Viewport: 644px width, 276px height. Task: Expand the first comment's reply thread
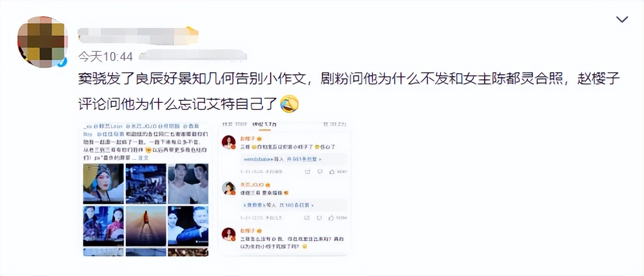[293, 159]
